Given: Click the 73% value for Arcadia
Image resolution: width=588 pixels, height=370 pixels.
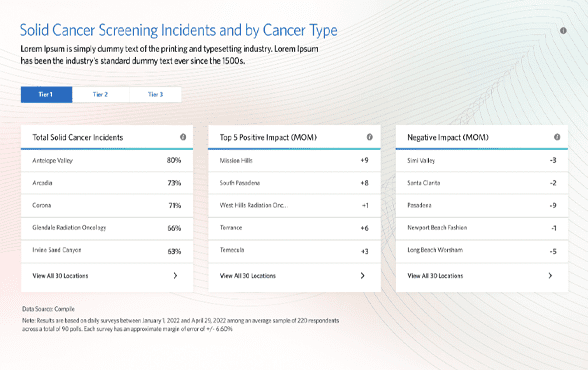Looking at the screenshot, I should tap(174, 183).
